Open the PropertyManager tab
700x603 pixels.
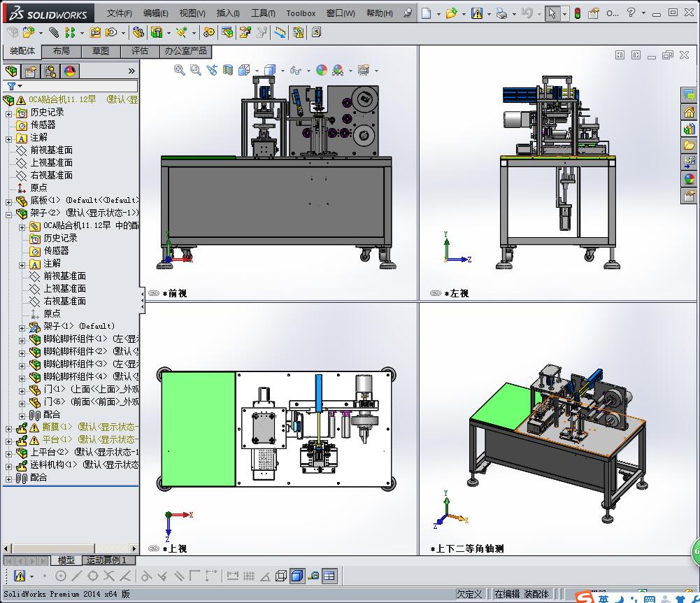[x=30, y=71]
